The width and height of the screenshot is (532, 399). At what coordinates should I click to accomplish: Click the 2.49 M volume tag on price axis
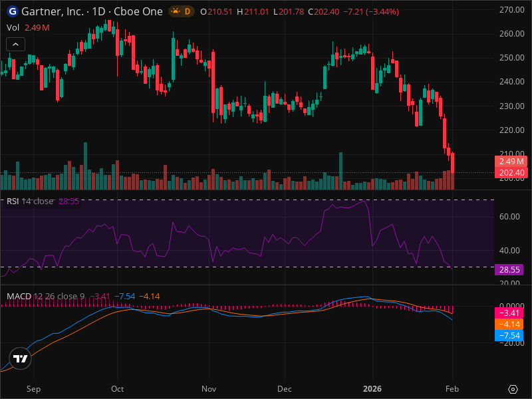[511, 162]
